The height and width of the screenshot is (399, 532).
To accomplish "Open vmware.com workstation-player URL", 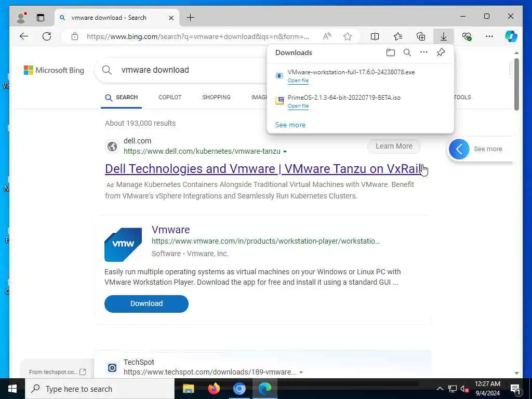I will tap(265, 241).
